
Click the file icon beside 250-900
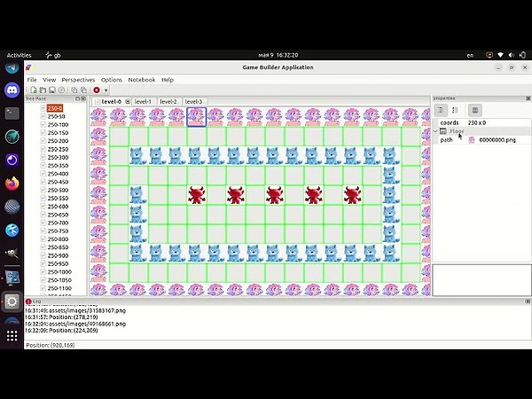43,255
